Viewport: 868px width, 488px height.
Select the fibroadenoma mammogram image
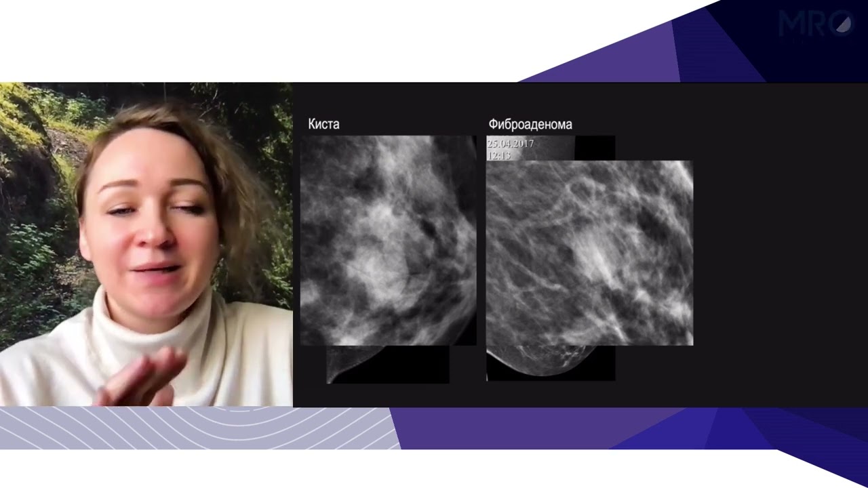[x=590, y=253]
